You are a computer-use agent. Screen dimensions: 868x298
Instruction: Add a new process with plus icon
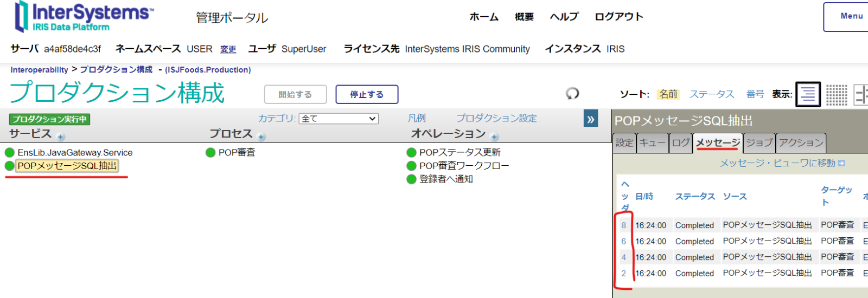point(261,137)
